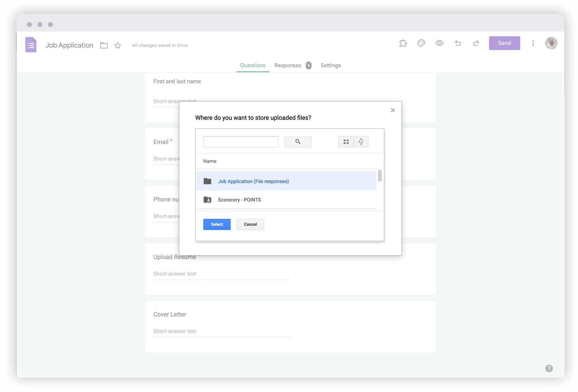The height and width of the screenshot is (392, 578).
Task: Click the blue Select button
Action: coord(217,224)
